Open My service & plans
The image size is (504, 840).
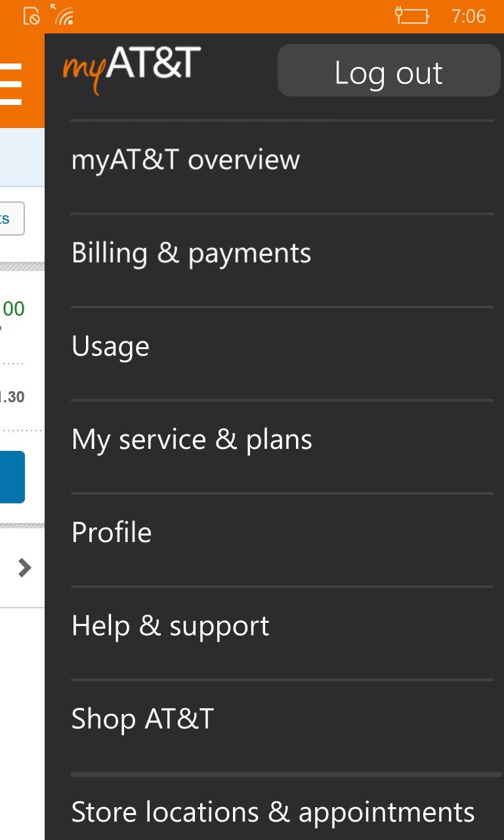[192, 439]
